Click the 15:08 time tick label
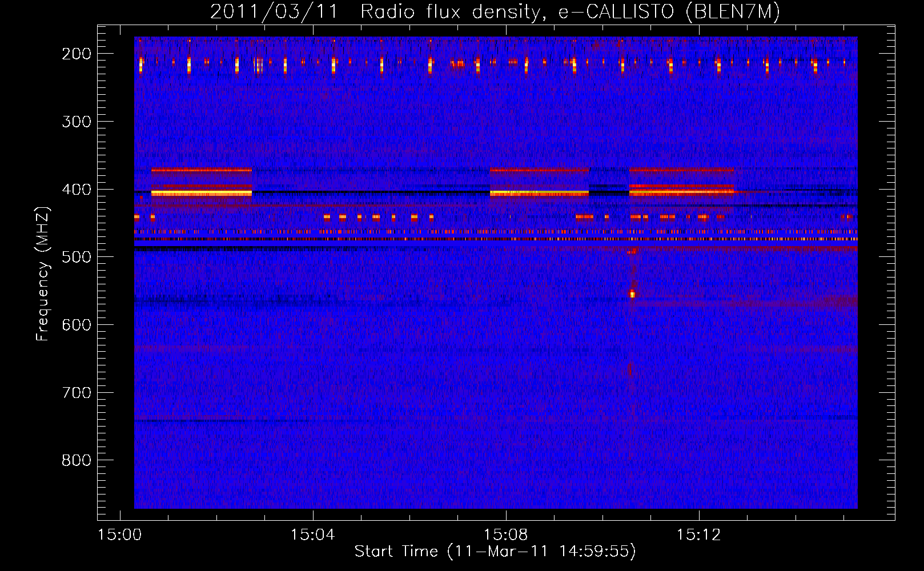This screenshot has width=924, height=571. tap(506, 535)
